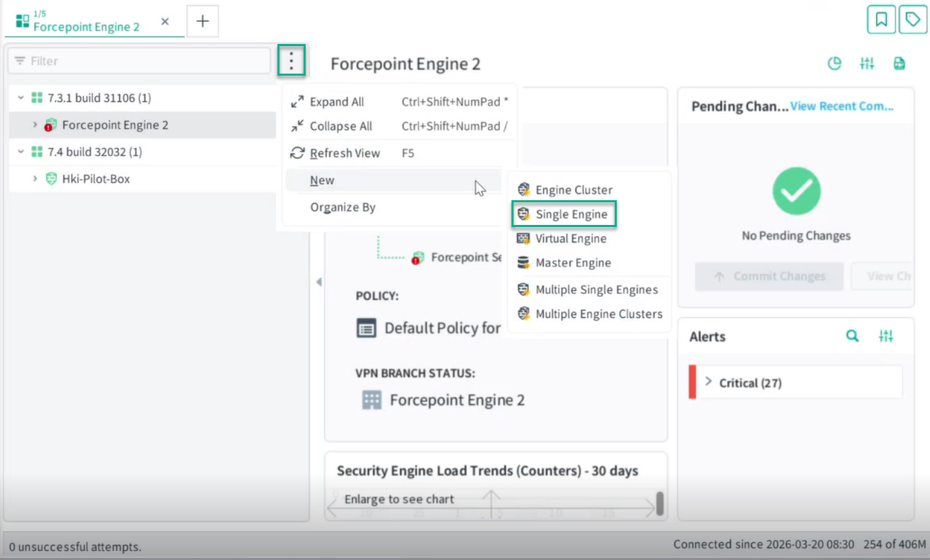Select Single Engine from the New submenu
This screenshot has width=930, height=560.
(x=564, y=214)
